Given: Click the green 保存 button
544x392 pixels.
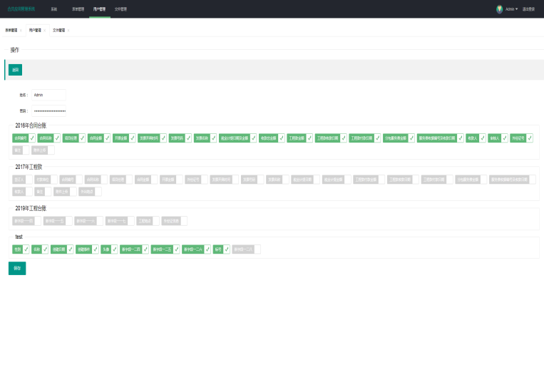Looking at the screenshot, I should click(17, 268).
